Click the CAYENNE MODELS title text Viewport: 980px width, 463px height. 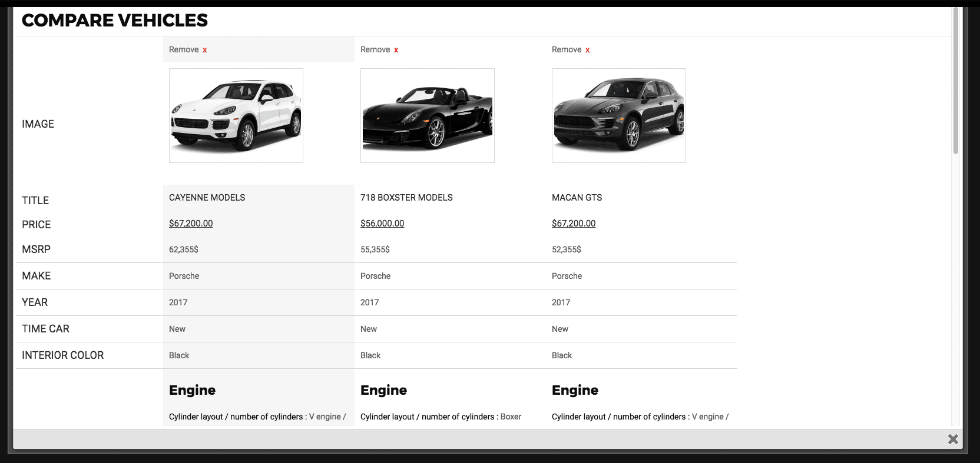coord(207,198)
